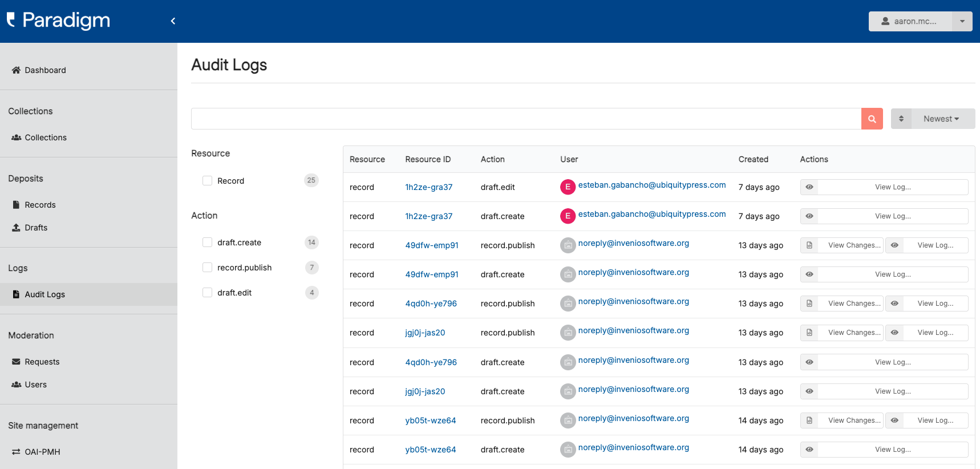The image size is (980, 469).
Task: Open OAI-PMH under Site management
Action: 88,452
